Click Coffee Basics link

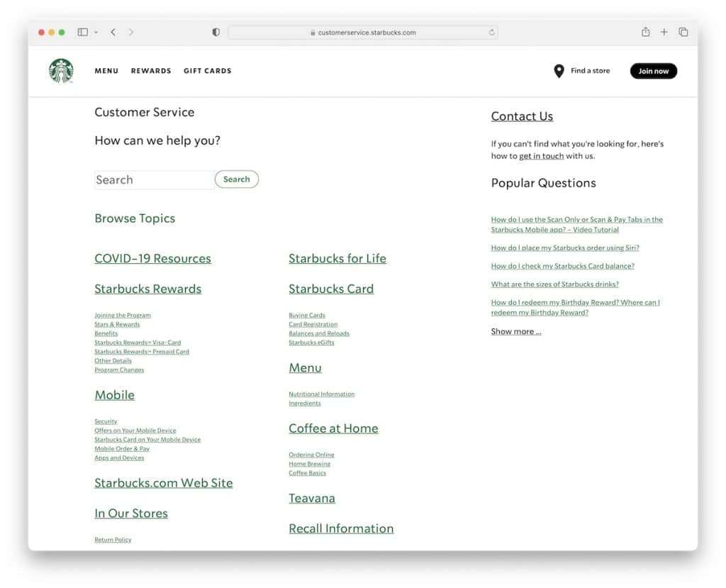308,473
